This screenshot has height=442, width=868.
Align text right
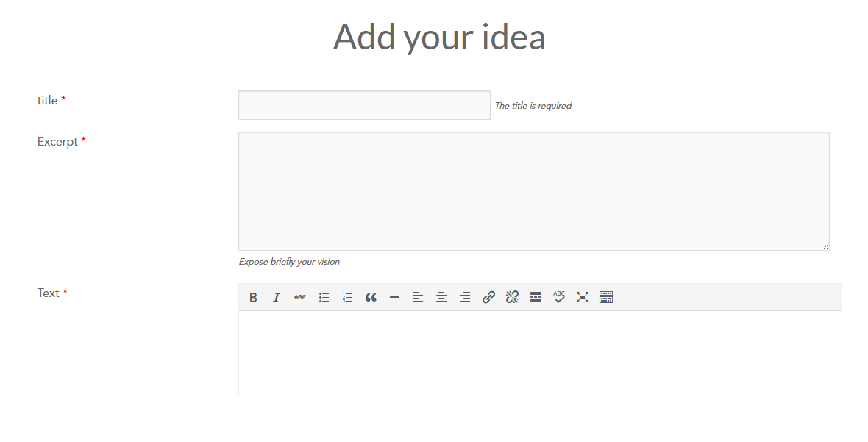(465, 298)
